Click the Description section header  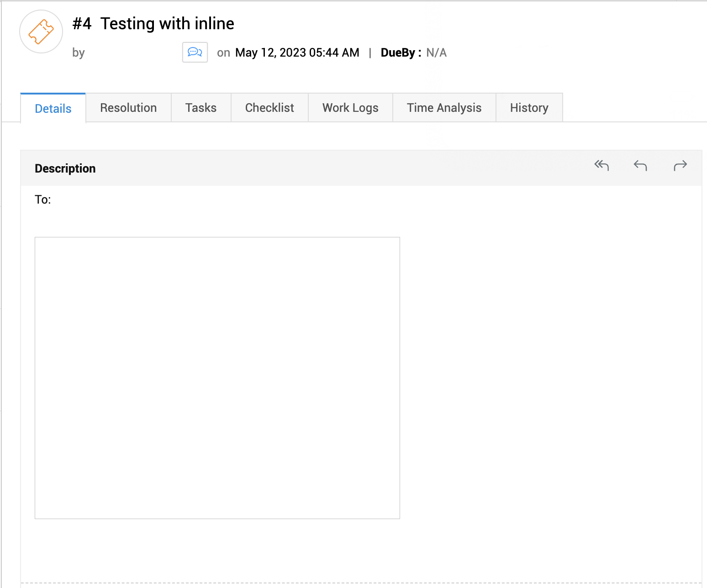[x=65, y=168]
